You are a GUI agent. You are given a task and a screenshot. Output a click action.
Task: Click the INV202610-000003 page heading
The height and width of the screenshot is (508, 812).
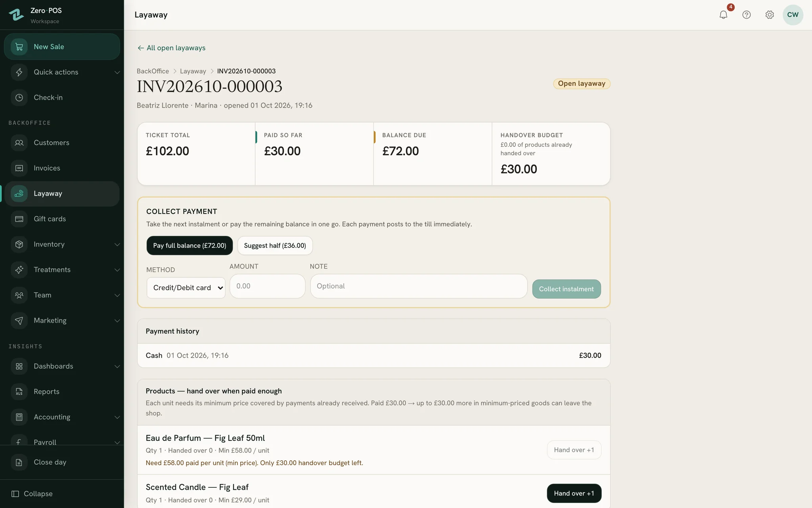pos(209,87)
